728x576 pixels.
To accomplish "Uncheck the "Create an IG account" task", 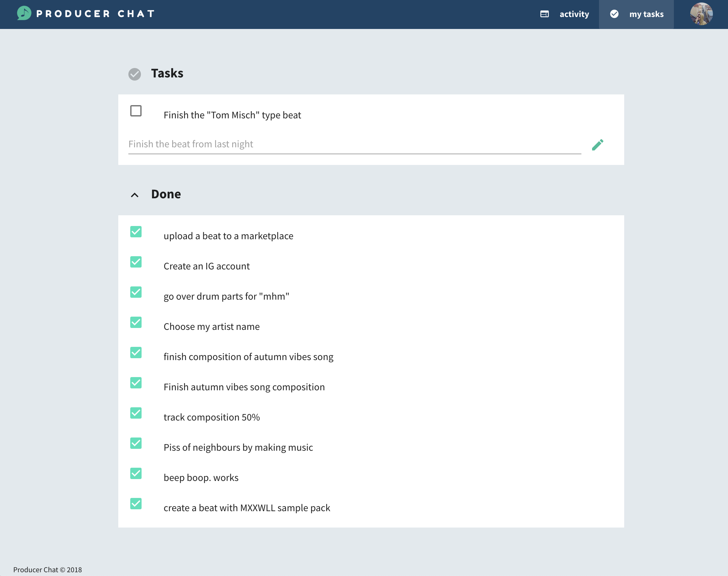I will [x=136, y=262].
